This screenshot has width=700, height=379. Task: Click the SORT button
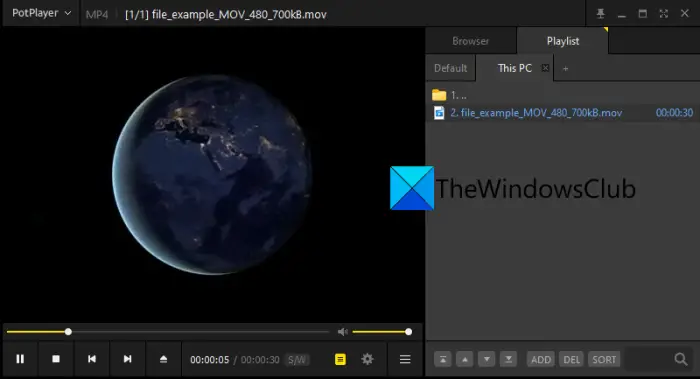coord(604,359)
